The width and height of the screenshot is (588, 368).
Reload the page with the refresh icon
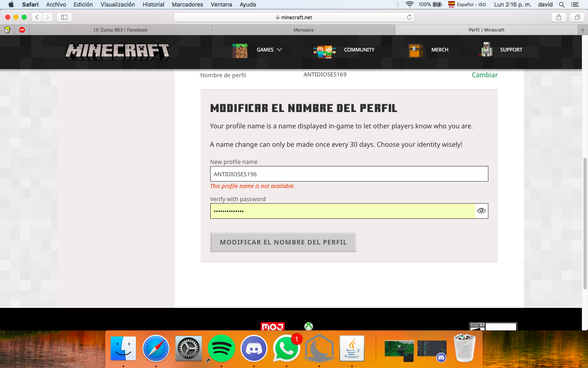(409, 17)
